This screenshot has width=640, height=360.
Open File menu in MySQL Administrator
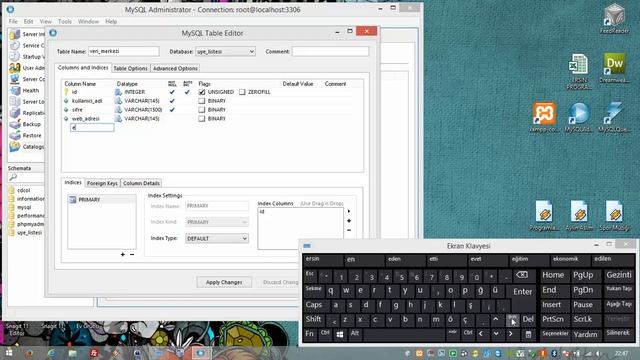pos(13,21)
